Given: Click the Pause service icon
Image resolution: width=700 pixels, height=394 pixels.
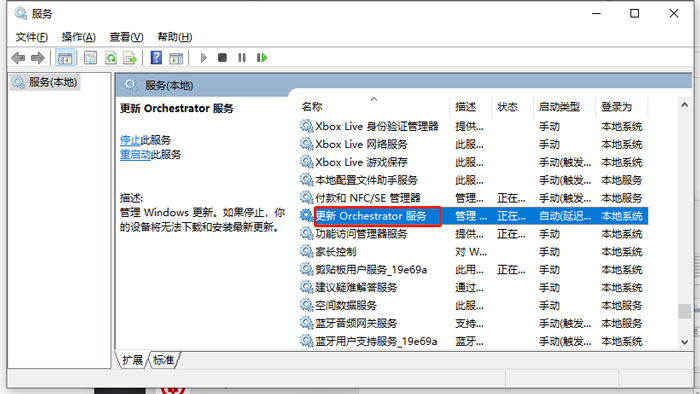Looking at the screenshot, I should 242,58.
